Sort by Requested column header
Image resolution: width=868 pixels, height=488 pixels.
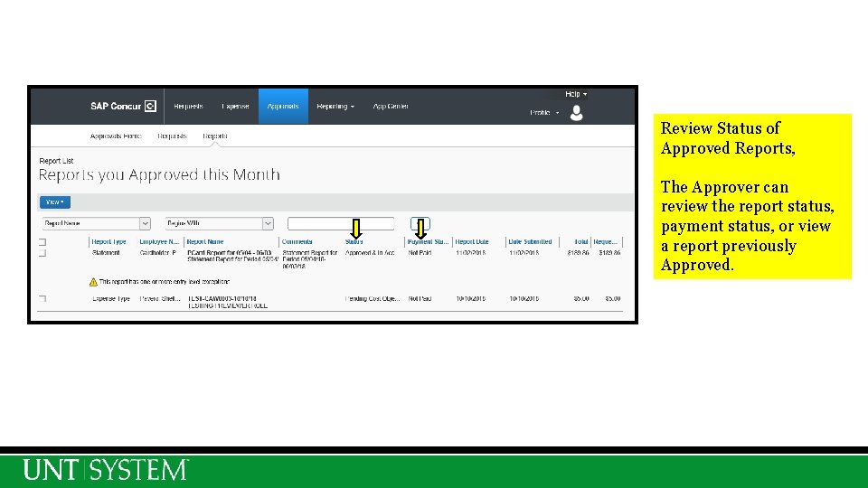tap(605, 242)
